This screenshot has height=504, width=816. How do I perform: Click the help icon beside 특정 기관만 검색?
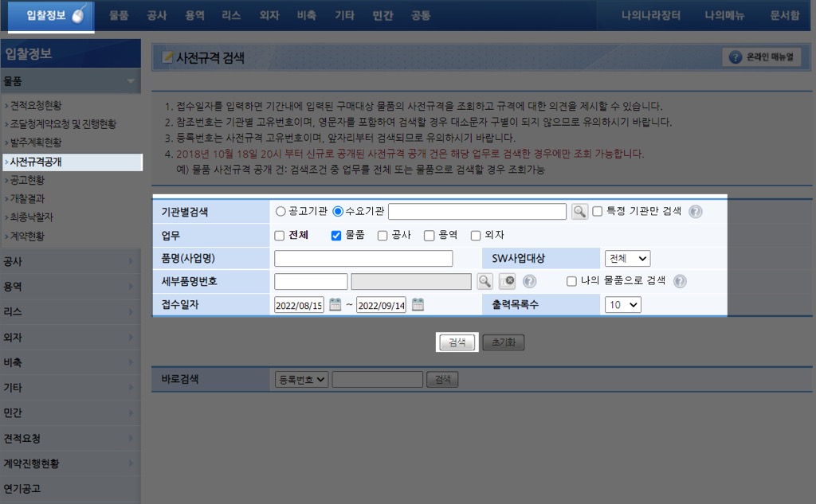[693, 212]
